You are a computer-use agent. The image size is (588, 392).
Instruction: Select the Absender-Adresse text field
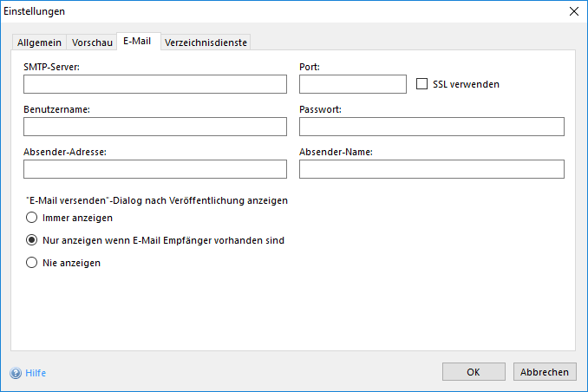point(155,169)
